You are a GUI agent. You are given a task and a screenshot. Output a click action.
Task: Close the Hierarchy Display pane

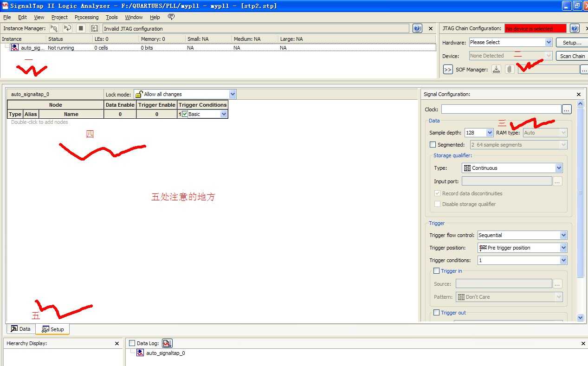tap(117, 343)
